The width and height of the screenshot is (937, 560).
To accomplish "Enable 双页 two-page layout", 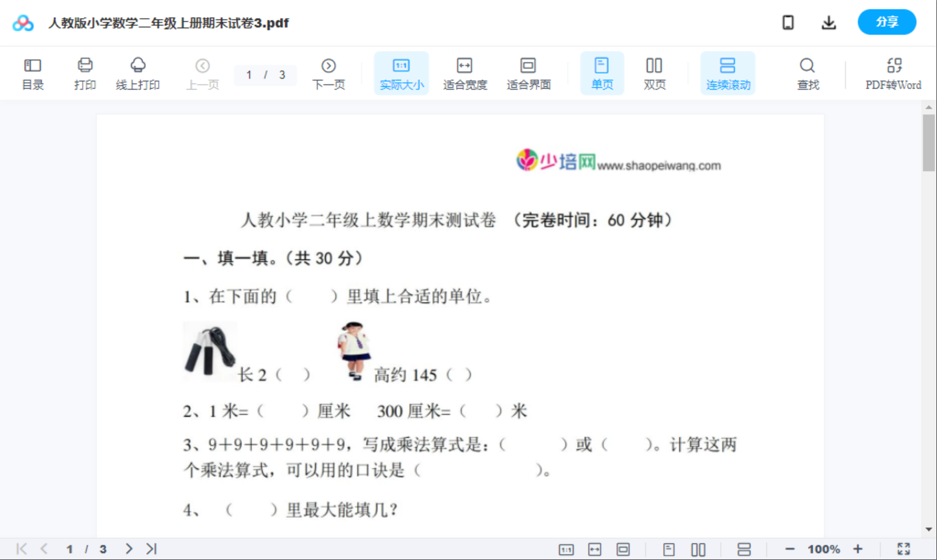I will click(x=654, y=73).
